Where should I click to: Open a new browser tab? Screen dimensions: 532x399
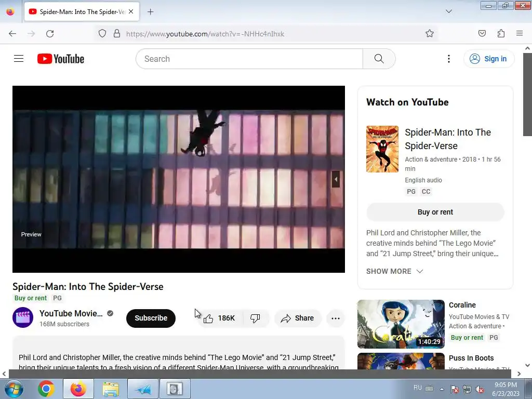coord(150,12)
